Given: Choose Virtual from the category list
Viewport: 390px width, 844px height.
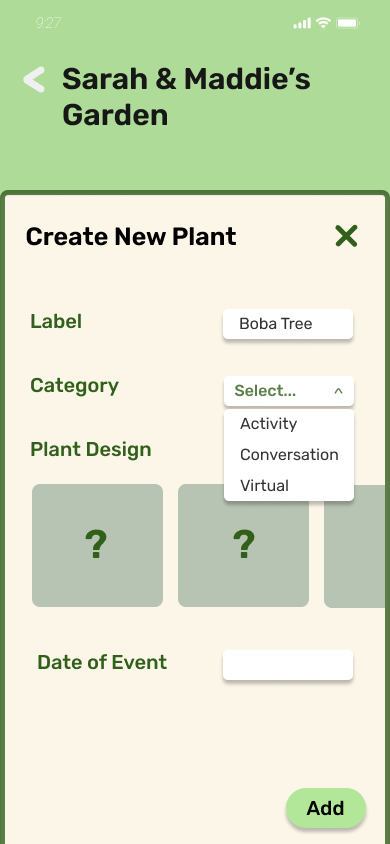Looking at the screenshot, I should tap(264, 486).
